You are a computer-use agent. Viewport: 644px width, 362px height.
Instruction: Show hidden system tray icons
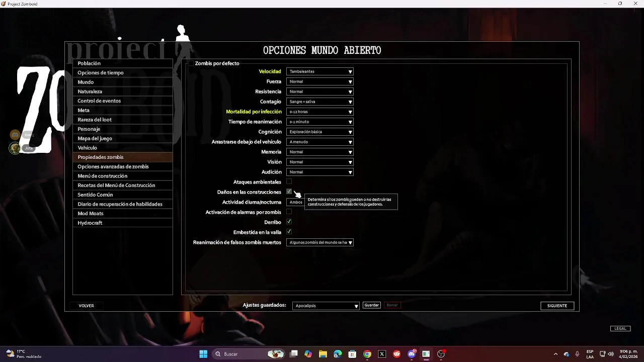click(555, 354)
